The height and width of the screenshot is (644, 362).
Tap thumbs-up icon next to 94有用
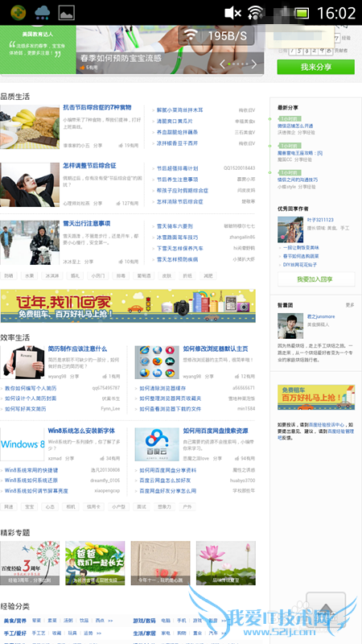pyautogui.click(x=237, y=458)
